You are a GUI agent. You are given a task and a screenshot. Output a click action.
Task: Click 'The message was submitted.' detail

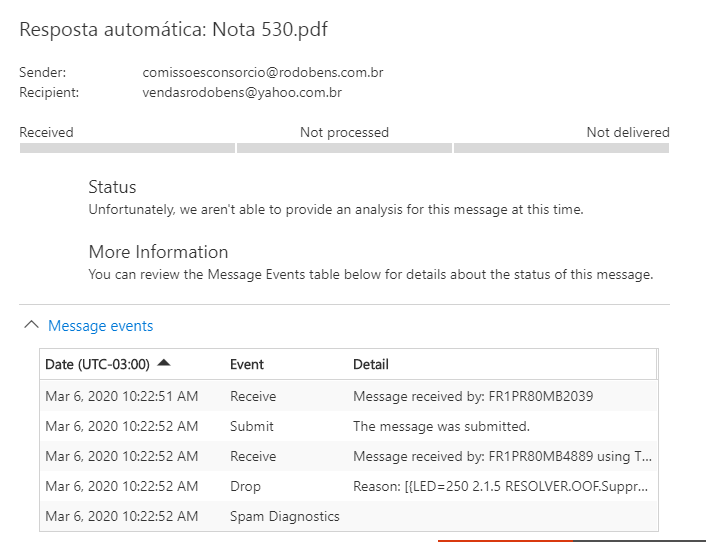point(441,426)
